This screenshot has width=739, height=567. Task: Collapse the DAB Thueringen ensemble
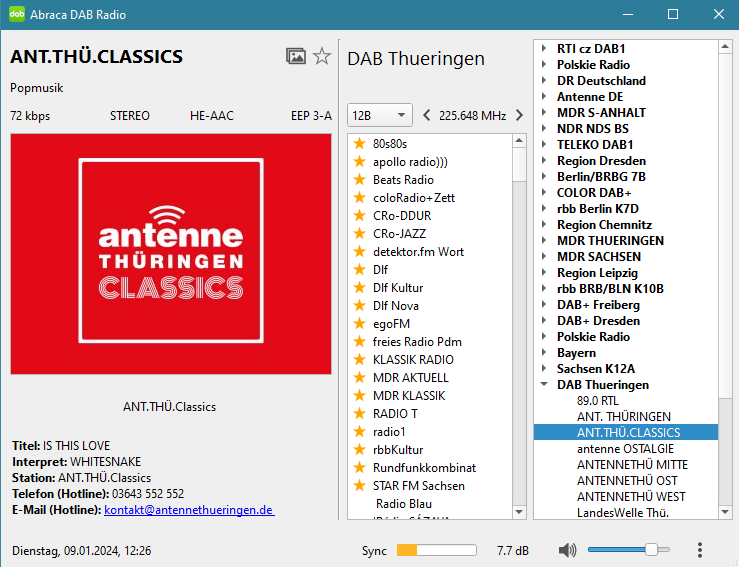click(x=544, y=385)
